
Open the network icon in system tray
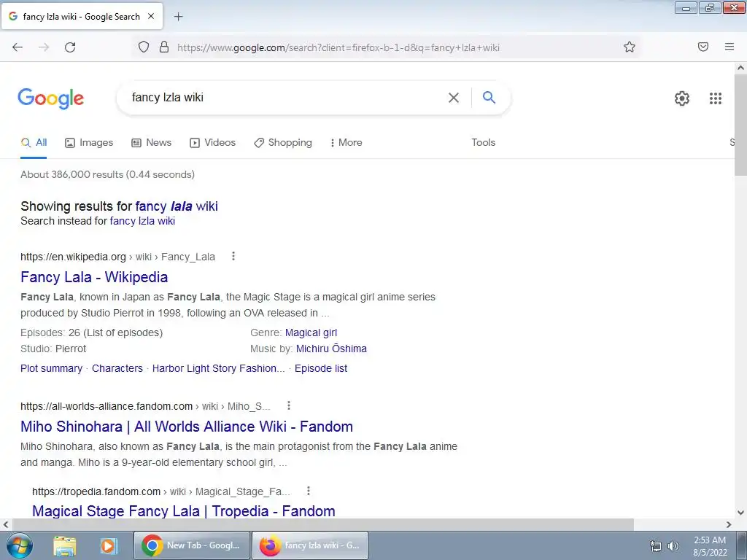[656, 546]
